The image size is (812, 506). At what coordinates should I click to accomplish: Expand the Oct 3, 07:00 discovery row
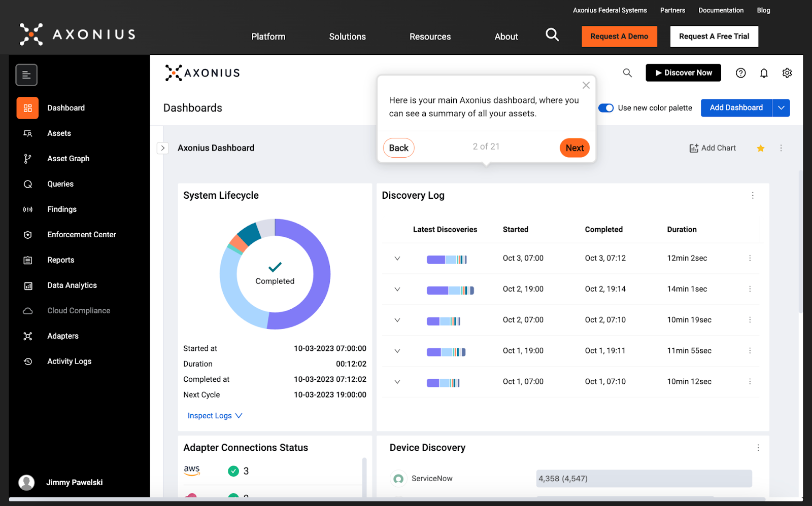pyautogui.click(x=397, y=259)
